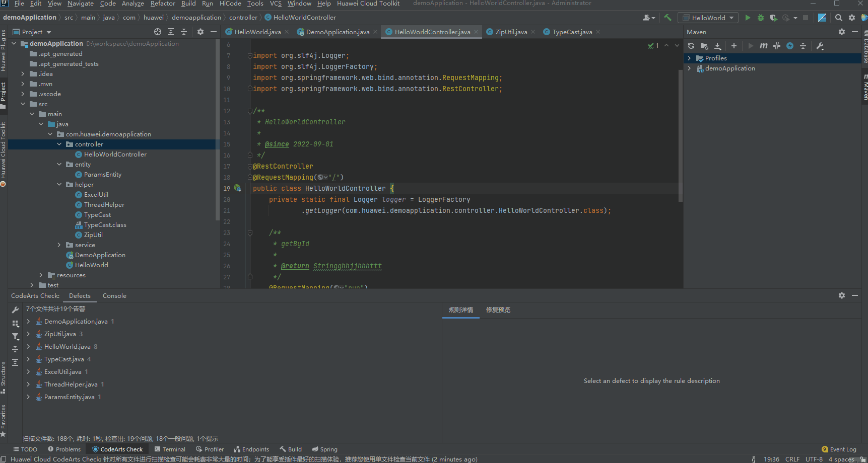Screen dimensions: 868x463
Task: Jump to next highlighted problem arrow
Action: tap(677, 45)
